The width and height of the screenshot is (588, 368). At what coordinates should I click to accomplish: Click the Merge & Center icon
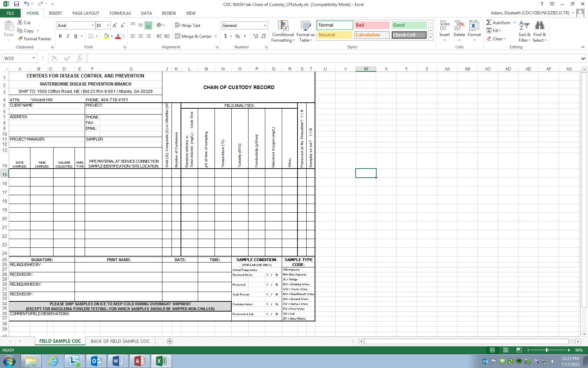click(178, 36)
